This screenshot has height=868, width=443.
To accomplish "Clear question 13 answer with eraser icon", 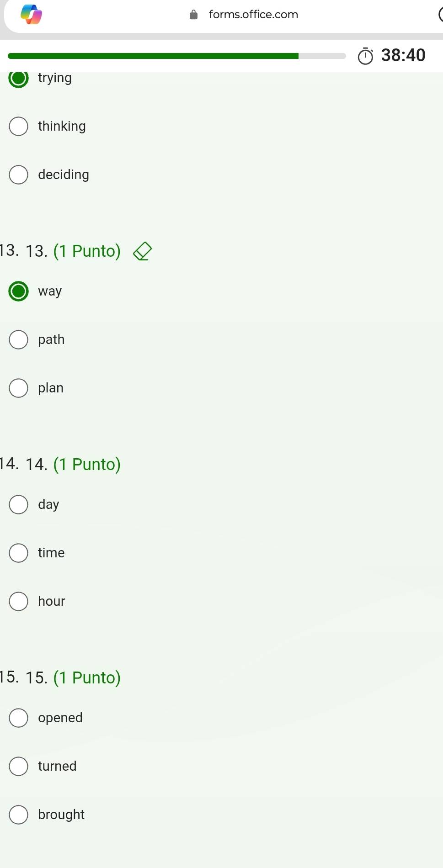I will (142, 251).
